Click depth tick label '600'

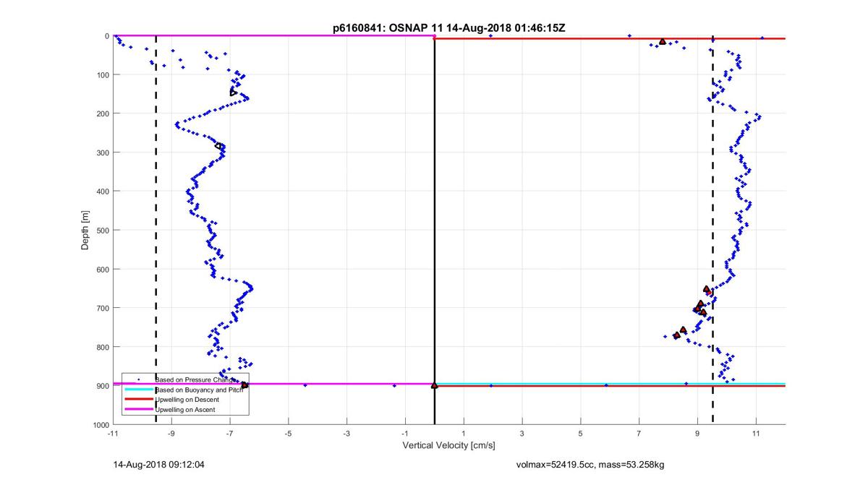(x=102, y=269)
